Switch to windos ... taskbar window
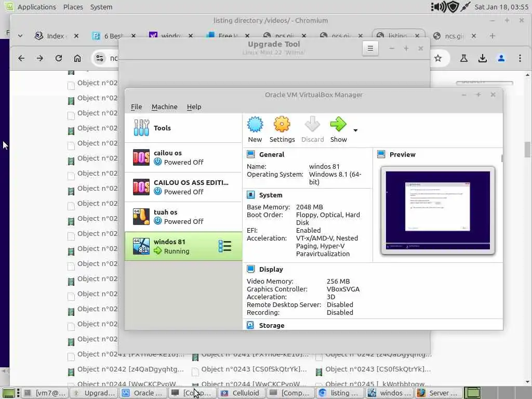 coord(389,393)
